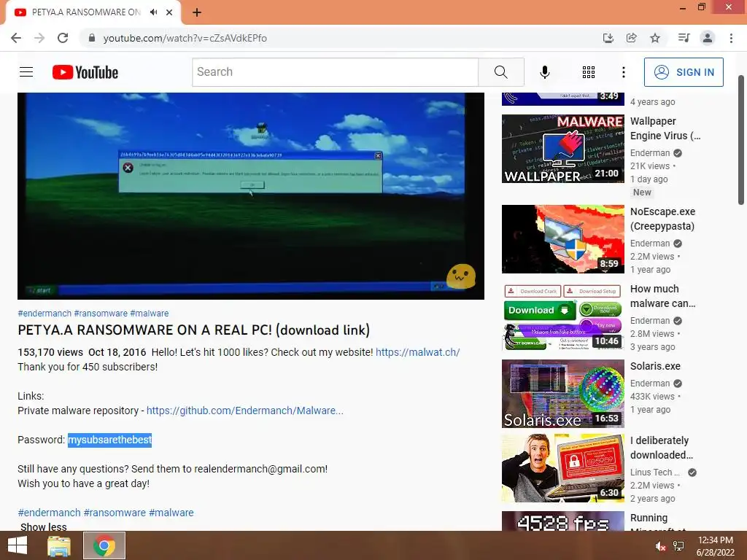The height and width of the screenshot is (560, 747).
Task: Open the github.com/Endermanch/Malware link
Action: (x=245, y=411)
